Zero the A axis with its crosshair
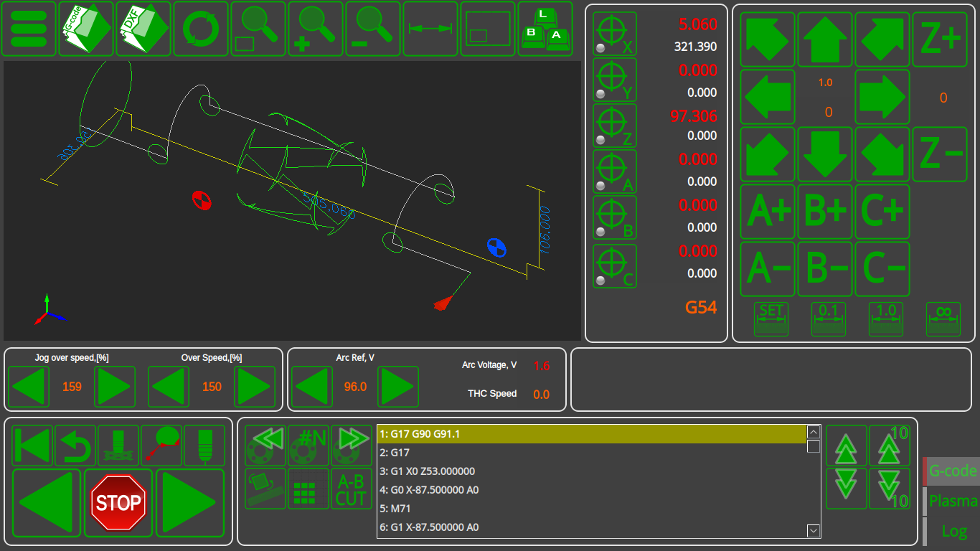 pyautogui.click(x=615, y=171)
